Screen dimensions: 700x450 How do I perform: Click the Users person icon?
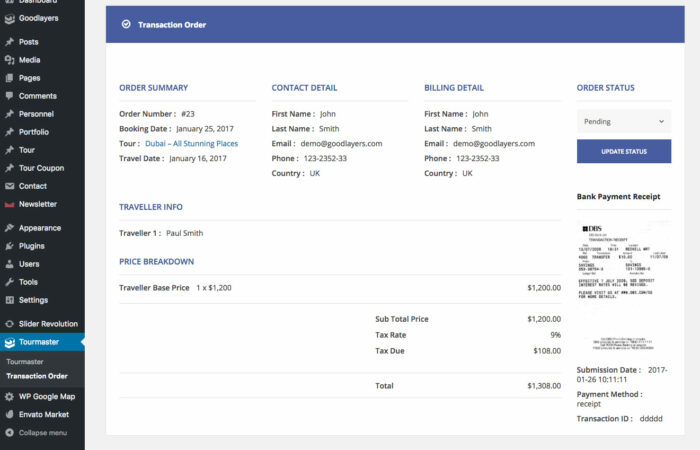click(9, 264)
